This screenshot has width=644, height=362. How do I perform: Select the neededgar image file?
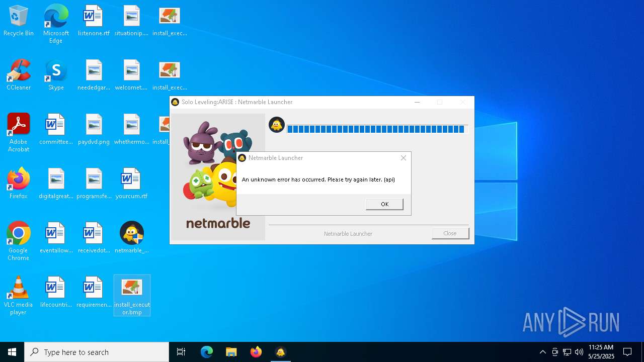(x=94, y=75)
